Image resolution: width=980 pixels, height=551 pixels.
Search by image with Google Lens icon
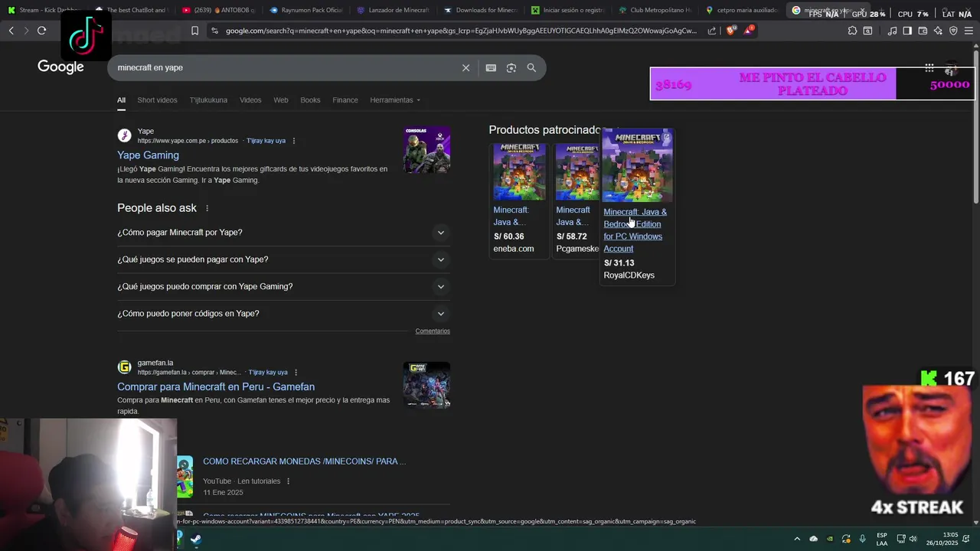[511, 67]
